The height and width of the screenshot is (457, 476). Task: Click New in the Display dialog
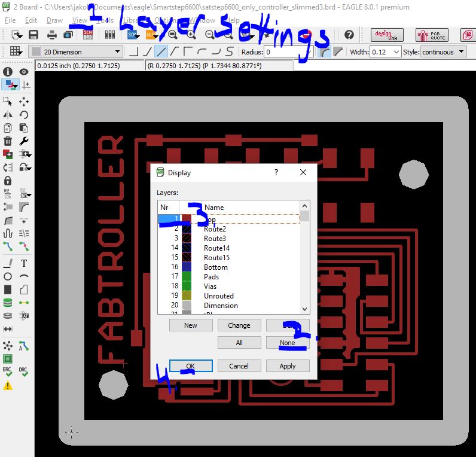[x=191, y=325]
